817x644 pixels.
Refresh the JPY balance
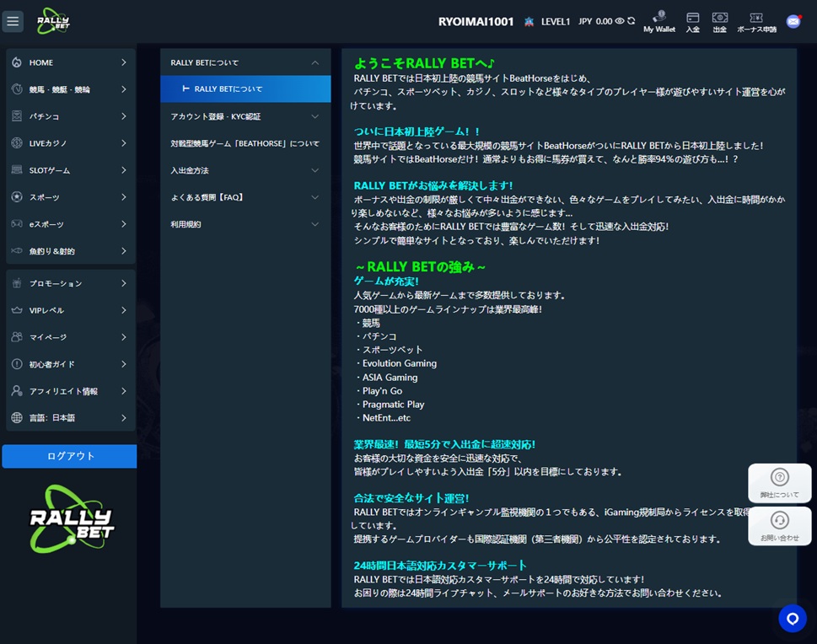(632, 21)
